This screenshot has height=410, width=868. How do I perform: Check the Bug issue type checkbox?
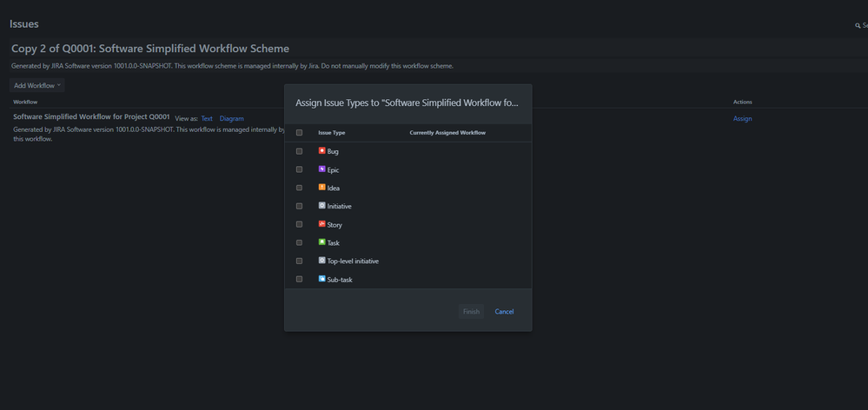point(299,151)
